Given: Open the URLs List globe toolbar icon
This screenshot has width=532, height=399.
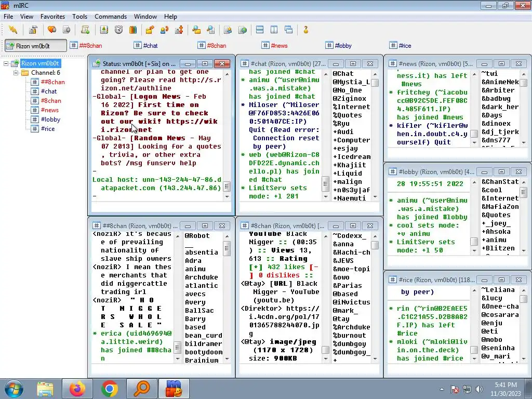Looking at the screenshot, I should (x=243, y=30).
